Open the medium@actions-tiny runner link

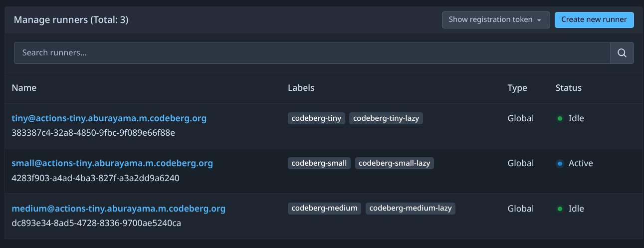click(119, 209)
